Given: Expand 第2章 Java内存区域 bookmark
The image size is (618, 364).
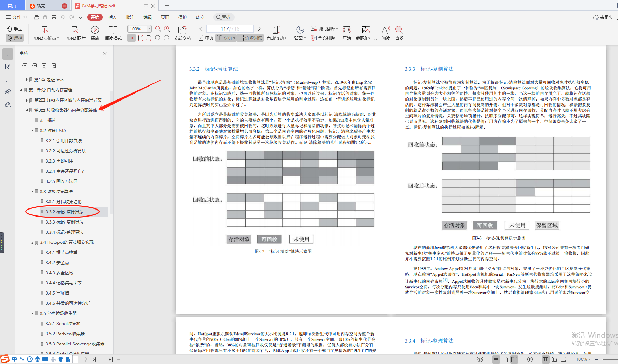Looking at the screenshot, I should [x=27, y=100].
